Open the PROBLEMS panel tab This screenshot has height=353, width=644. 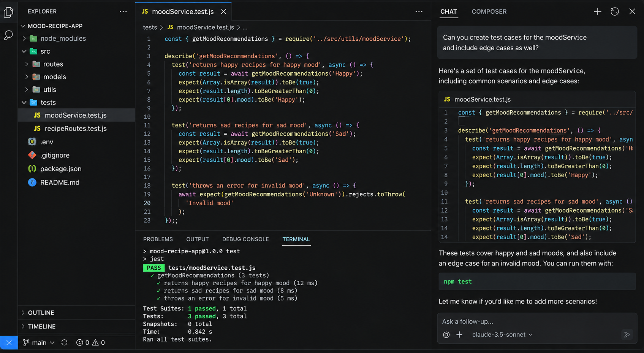click(x=158, y=239)
